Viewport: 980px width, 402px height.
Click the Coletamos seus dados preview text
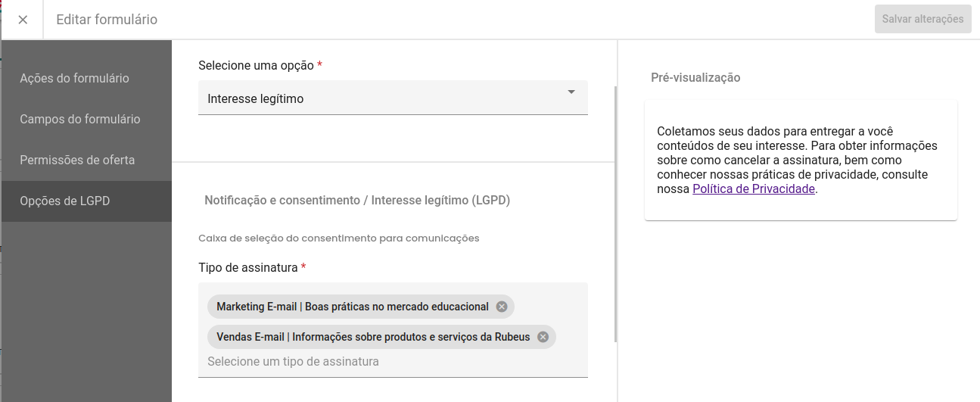tap(798, 160)
